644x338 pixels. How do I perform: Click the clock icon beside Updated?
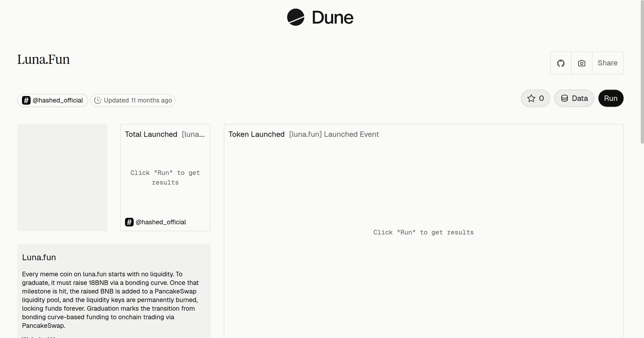tap(98, 100)
